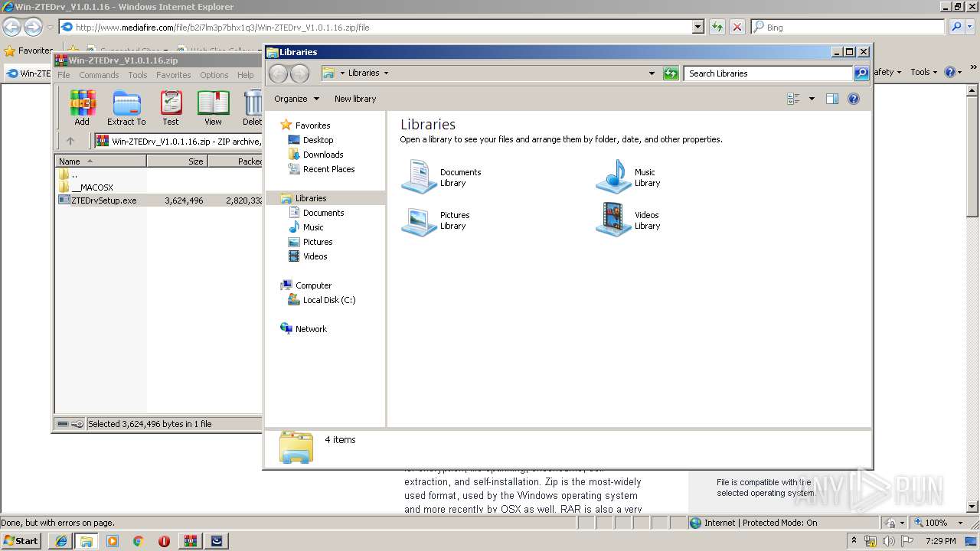Open IE help dropdown
Screen dimensions: 980x551
point(953,72)
